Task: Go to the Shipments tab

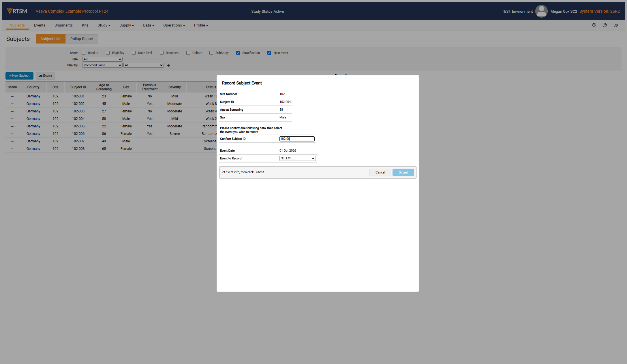Action: pyautogui.click(x=63, y=25)
